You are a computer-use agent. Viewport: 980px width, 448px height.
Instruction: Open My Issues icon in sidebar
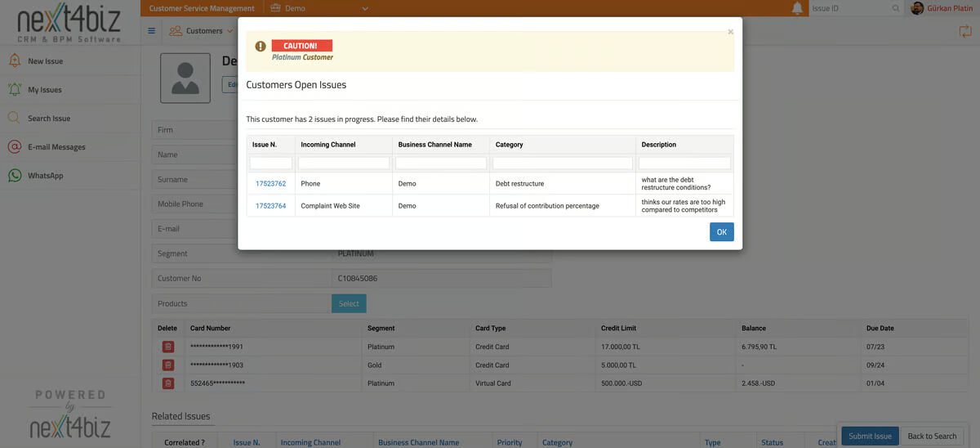pos(14,89)
